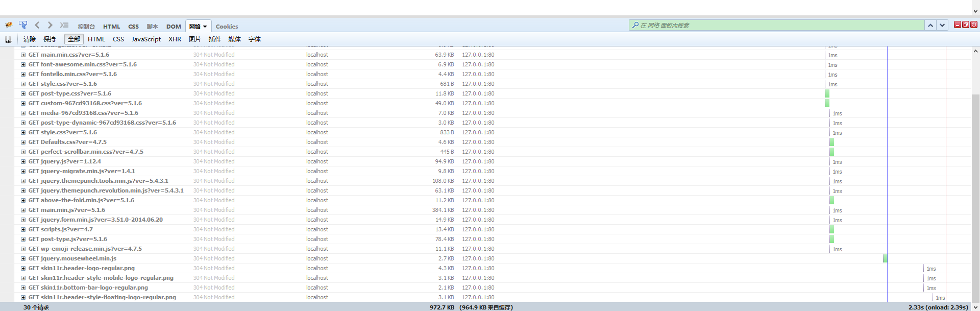Detach Firebug into a separate window
This screenshot has width=980, height=311.
[x=966, y=25]
